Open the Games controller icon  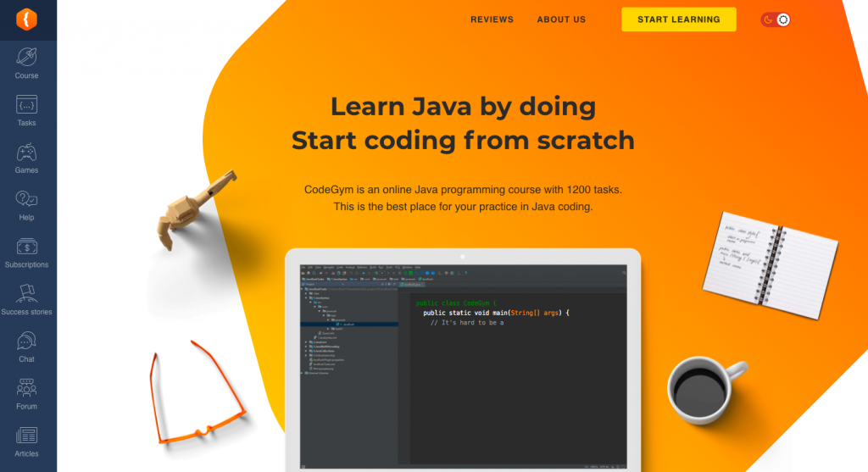27,153
